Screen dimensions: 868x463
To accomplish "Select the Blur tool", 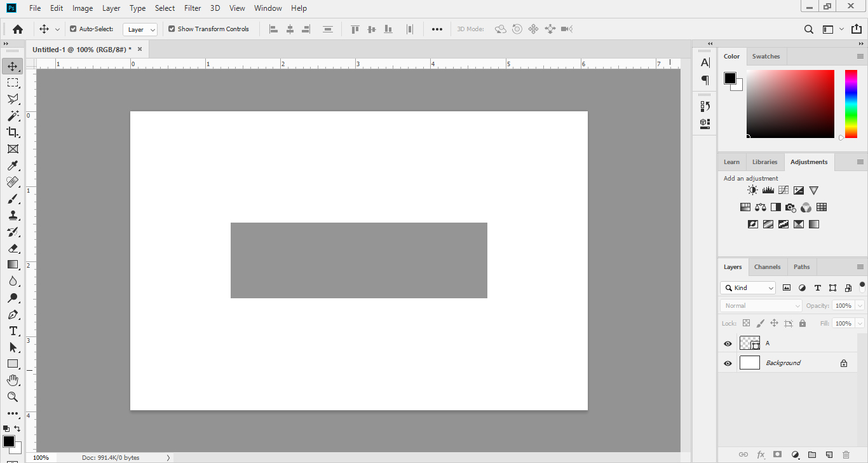I will click(x=12, y=281).
